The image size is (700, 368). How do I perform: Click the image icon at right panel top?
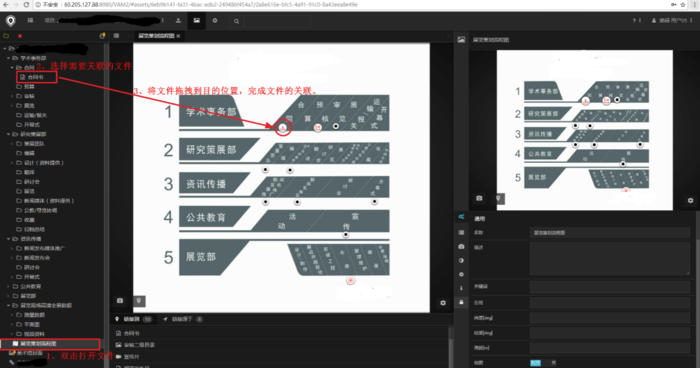(461, 39)
